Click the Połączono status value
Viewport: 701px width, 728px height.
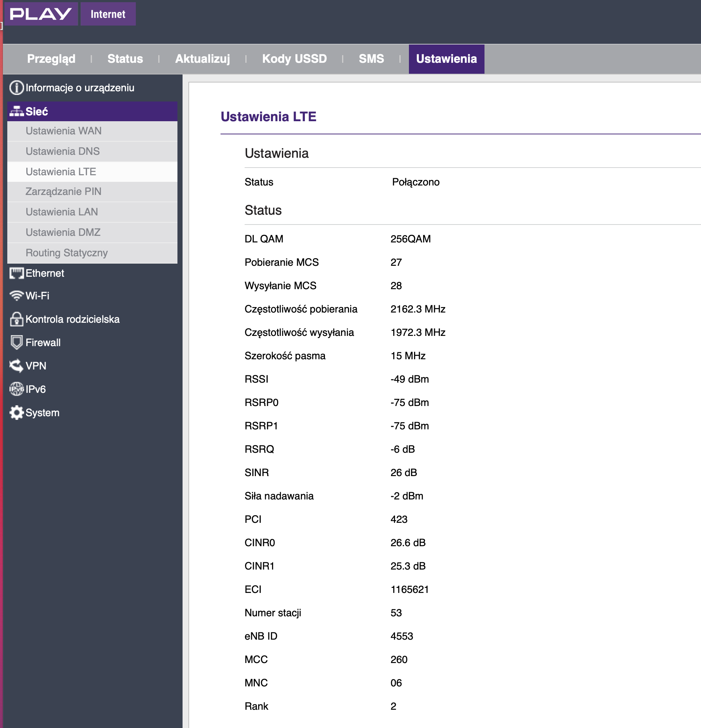point(416,182)
